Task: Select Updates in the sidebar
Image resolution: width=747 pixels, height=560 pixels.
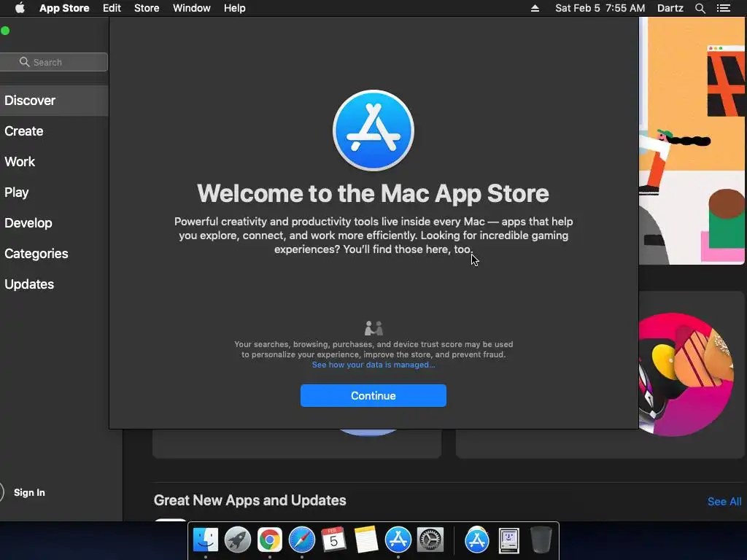Action: [x=54, y=284]
